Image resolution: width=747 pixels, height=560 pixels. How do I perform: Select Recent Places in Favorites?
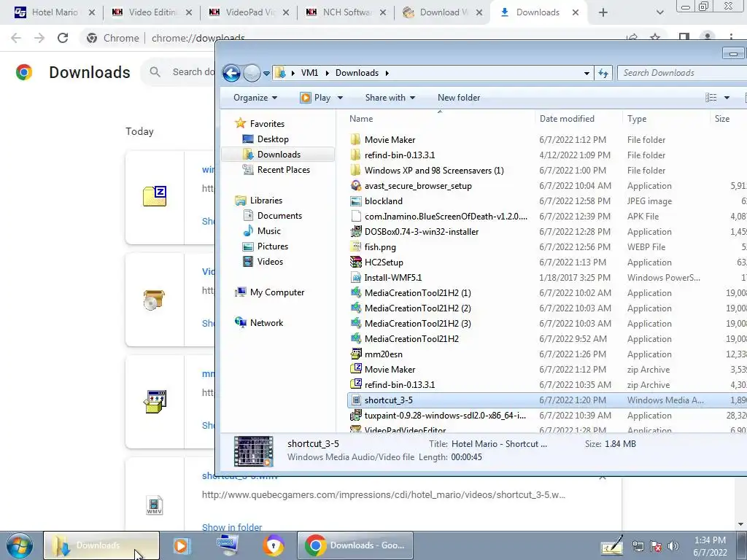(x=283, y=169)
